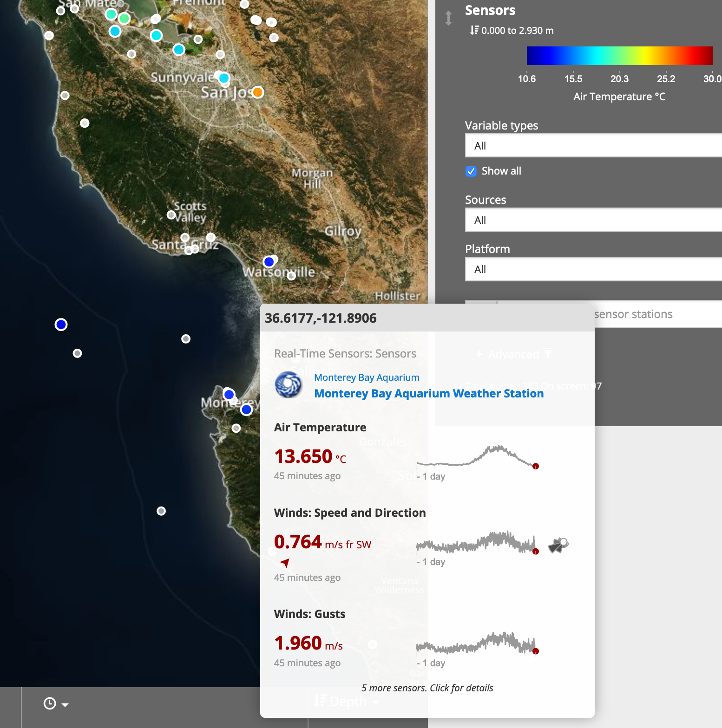Click the panel resize arrows icon
This screenshot has height=728, width=722.
(x=448, y=18)
